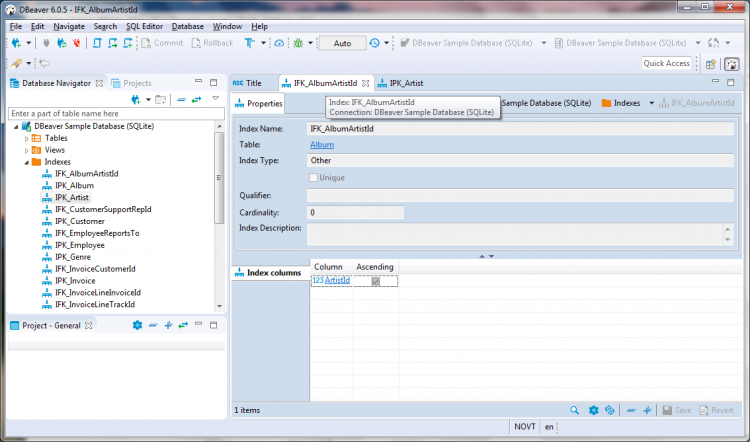750x442 pixels.
Task: Switch to the Title editor tab
Action: click(247, 83)
